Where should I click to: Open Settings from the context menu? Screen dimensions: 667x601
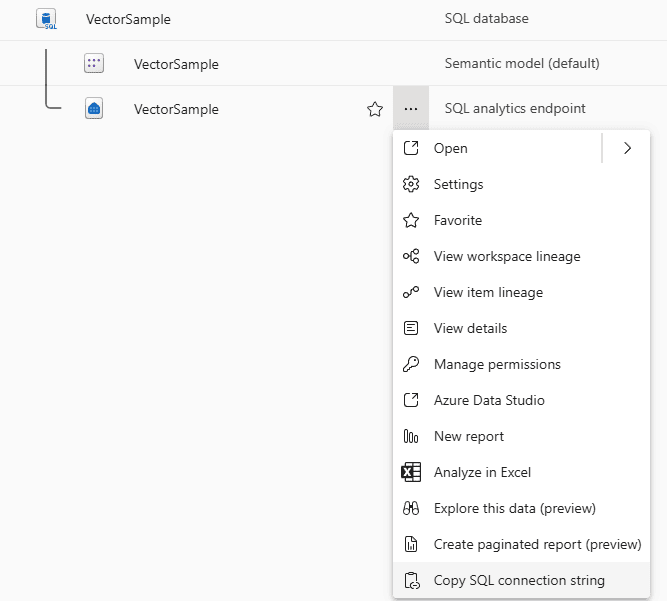click(x=522, y=185)
